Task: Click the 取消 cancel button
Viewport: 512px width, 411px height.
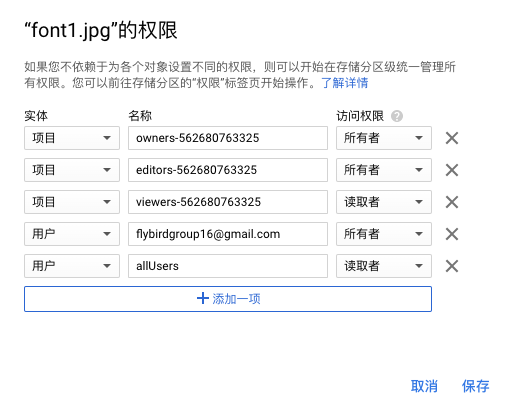Action: coord(424,386)
